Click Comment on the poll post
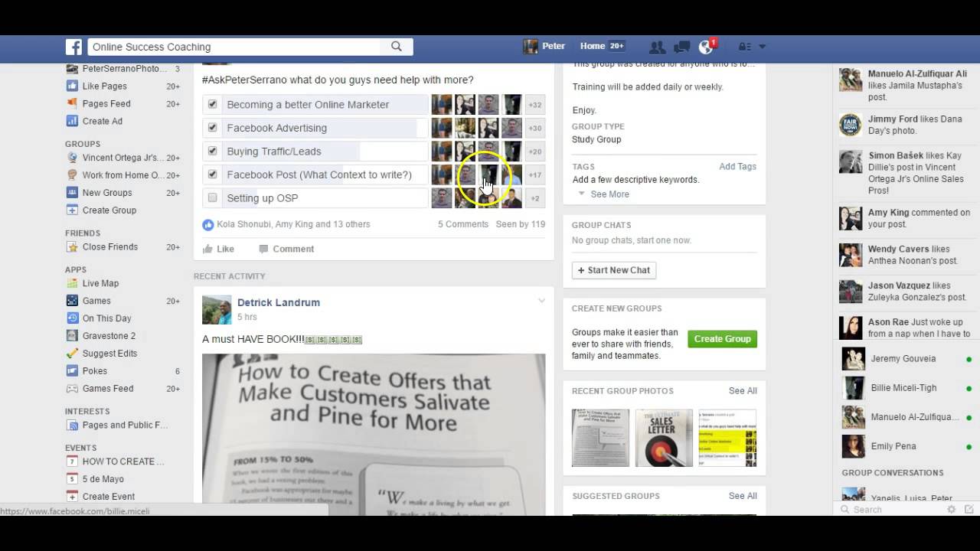This screenshot has height=551, width=980. 286,249
